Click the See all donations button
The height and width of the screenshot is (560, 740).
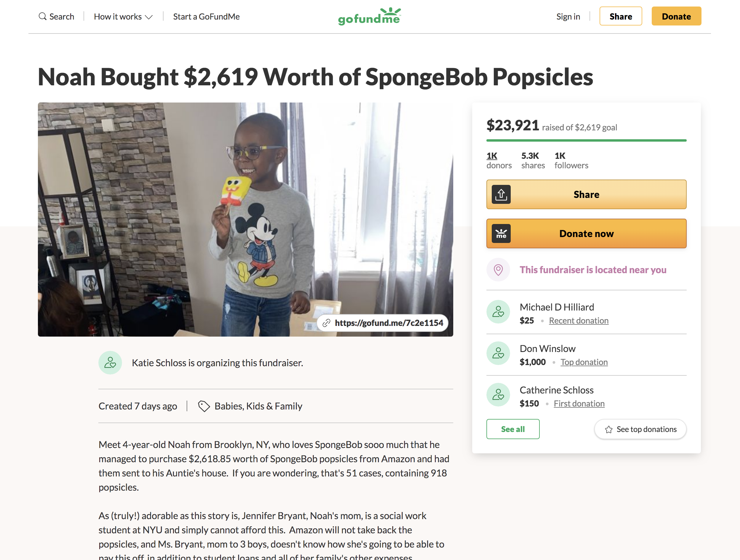[x=512, y=429]
